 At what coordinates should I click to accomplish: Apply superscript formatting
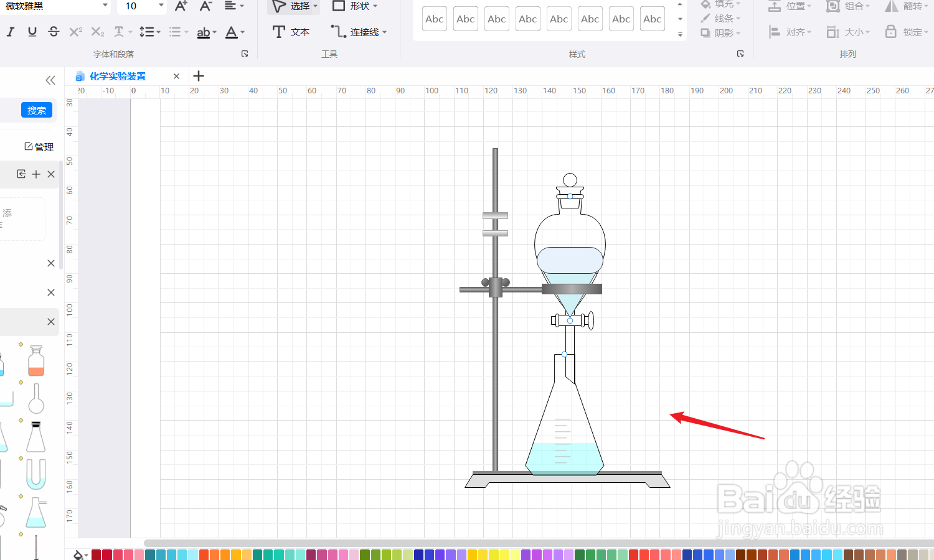(x=75, y=32)
